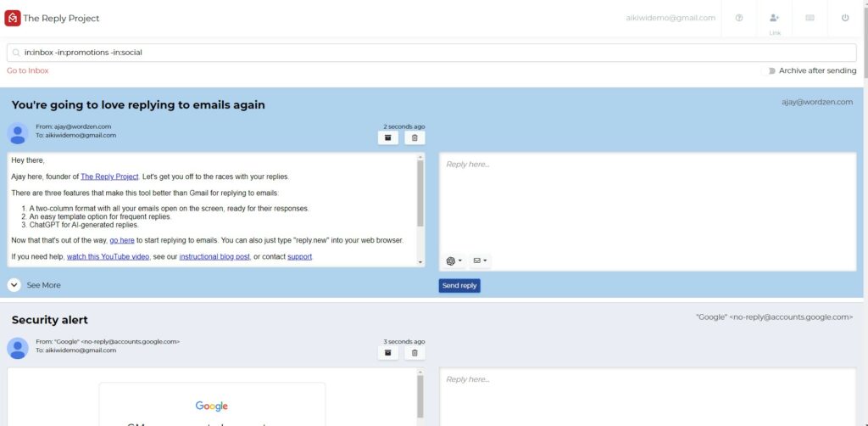Image resolution: width=868 pixels, height=426 pixels.
Task: Open 'watch this YouTube video' link
Action: point(108,257)
